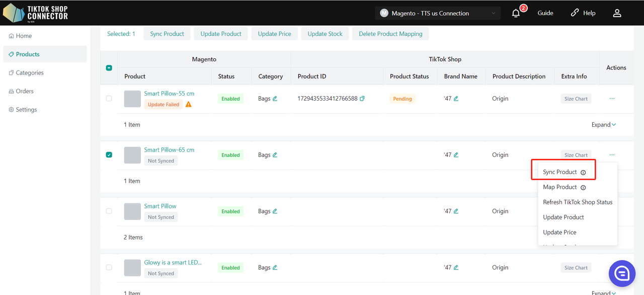Open the notifications bell icon

click(516, 14)
